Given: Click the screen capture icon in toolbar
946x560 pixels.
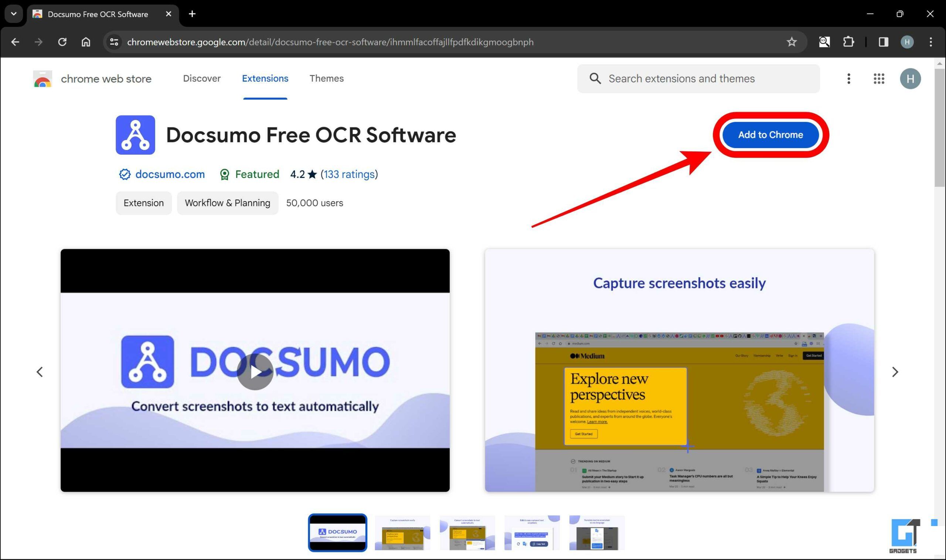Looking at the screenshot, I should tap(823, 42).
